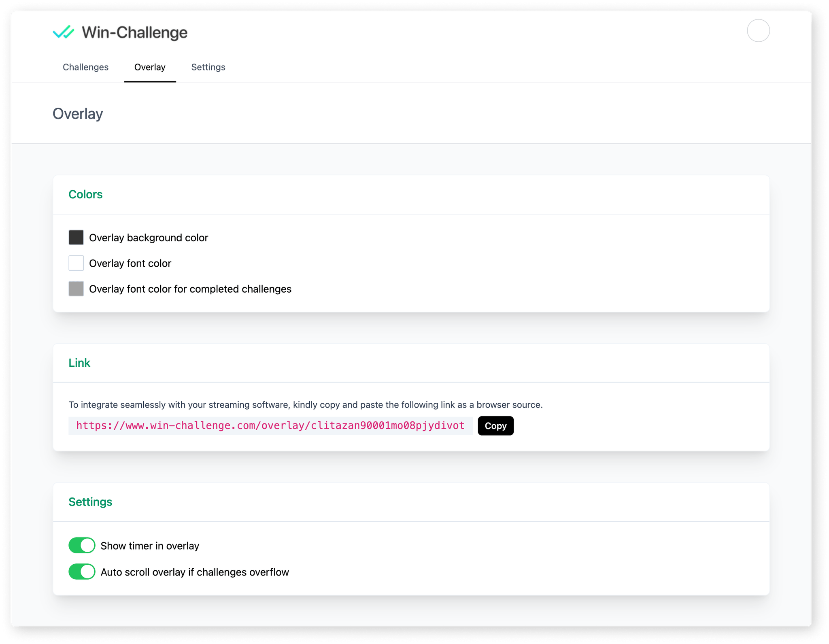Click the Overlay background color label

(x=149, y=238)
